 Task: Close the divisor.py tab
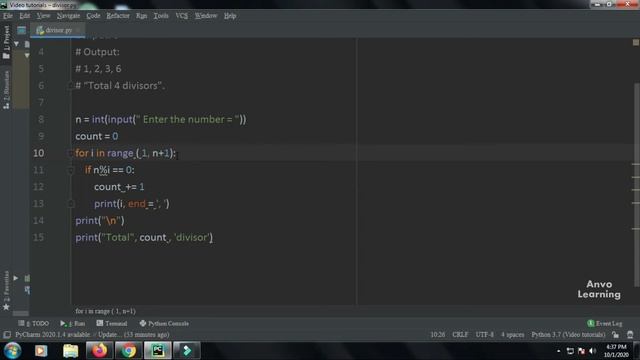78,30
